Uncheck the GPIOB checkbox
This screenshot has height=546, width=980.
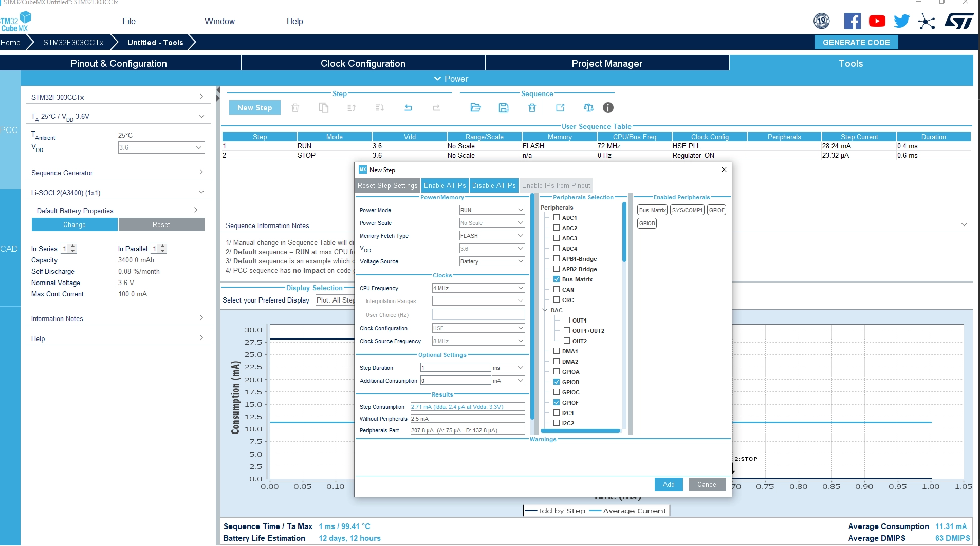click(x=557, y=382)
